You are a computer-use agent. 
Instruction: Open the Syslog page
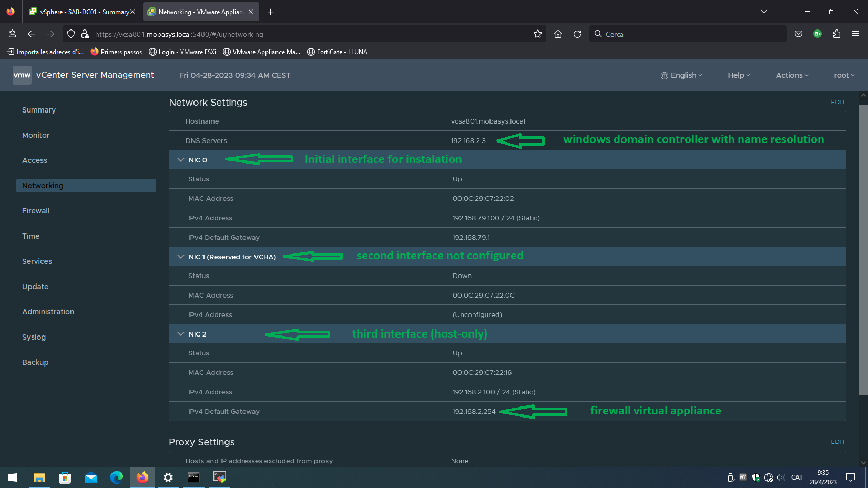(x=34, y=337)
